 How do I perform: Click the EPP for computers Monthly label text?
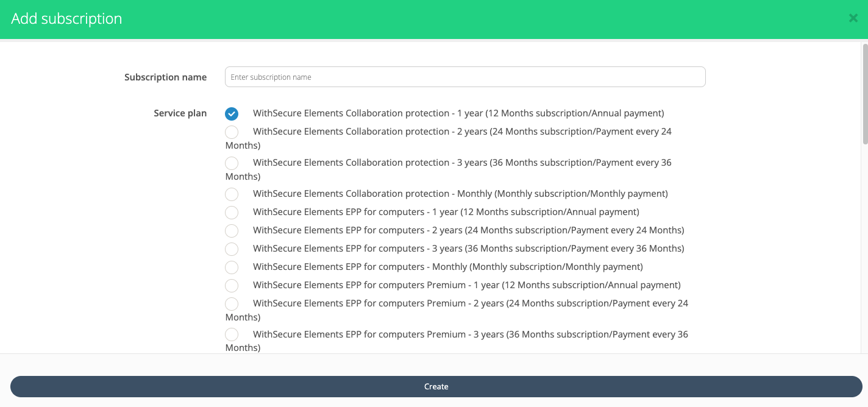click(x=447, y=267)
